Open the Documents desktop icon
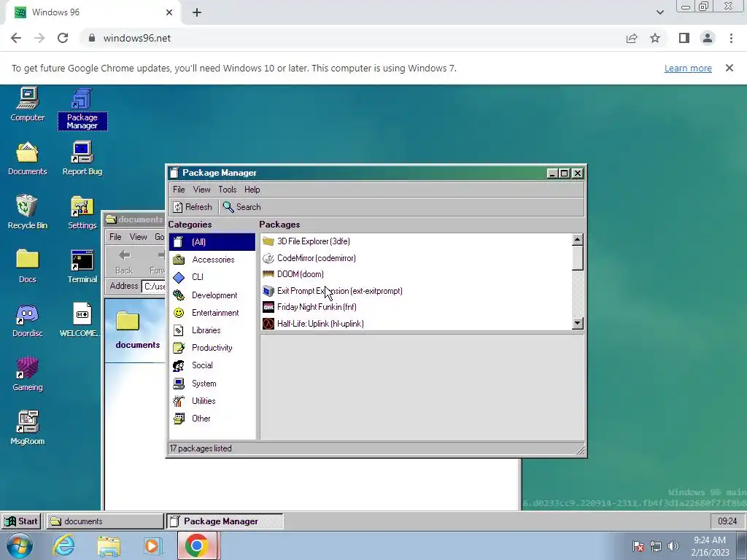Screen dimensions: 747x560 pos(27,158)
